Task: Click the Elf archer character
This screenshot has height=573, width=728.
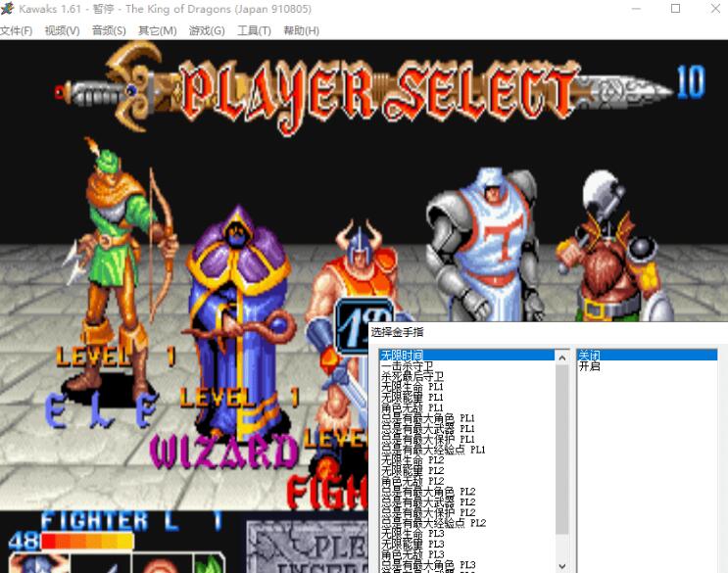Action: pos(122,269)
